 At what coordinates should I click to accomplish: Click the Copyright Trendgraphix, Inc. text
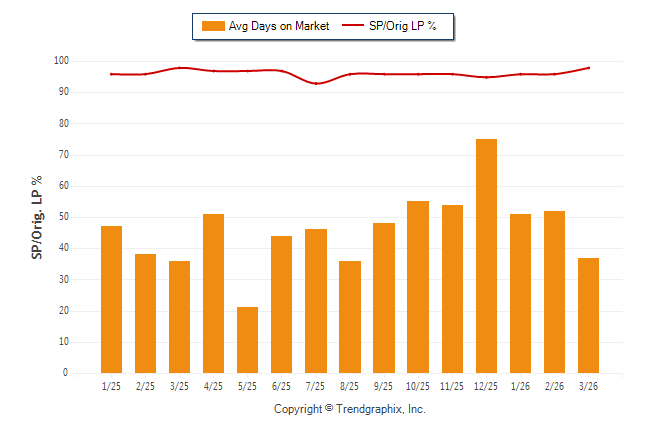(x=350, y=409)
